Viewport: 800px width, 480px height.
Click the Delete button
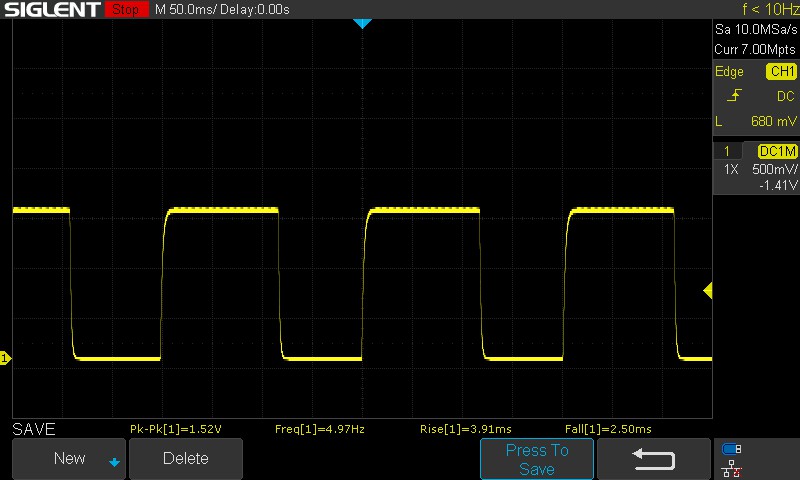pyautogui.click(x=186, y=458)
